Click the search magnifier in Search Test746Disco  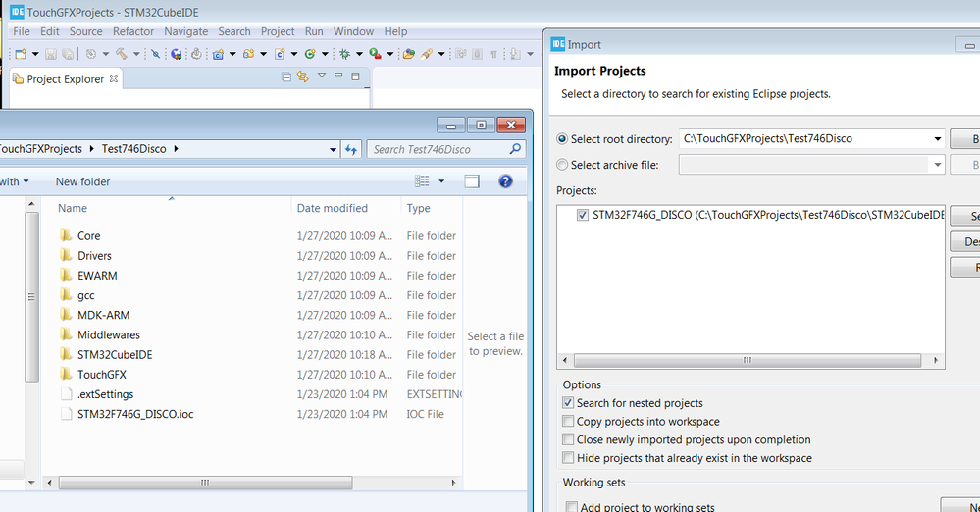pyautogui.click(x=515, y=149)
